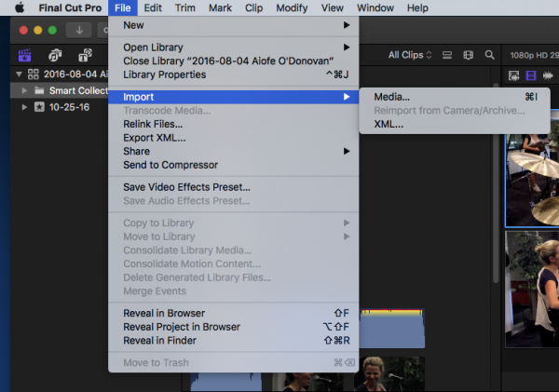Open the Modify menu
559x392 pixels.
(292, 7)
